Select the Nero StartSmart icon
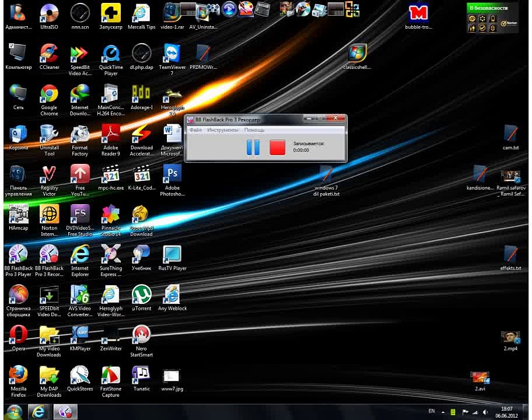532x420 pixels. 142,341
